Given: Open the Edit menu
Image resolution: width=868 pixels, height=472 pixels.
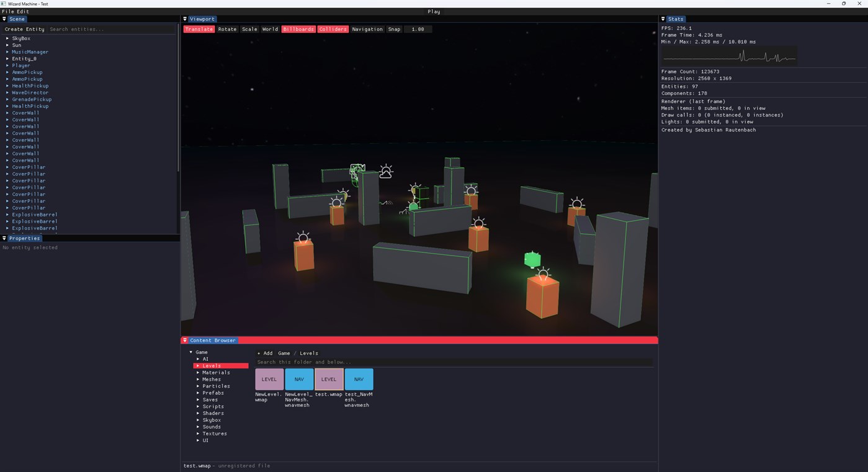Looking at the screenshot, I should [x=23, y=12].
